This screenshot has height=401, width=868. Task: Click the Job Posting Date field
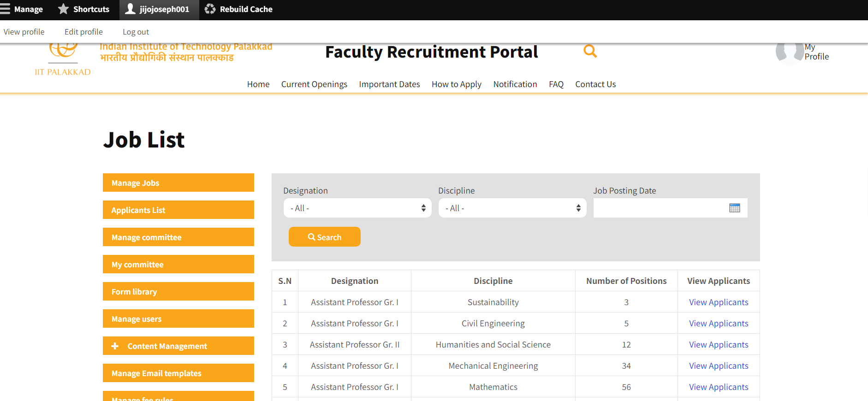[660, 208]
